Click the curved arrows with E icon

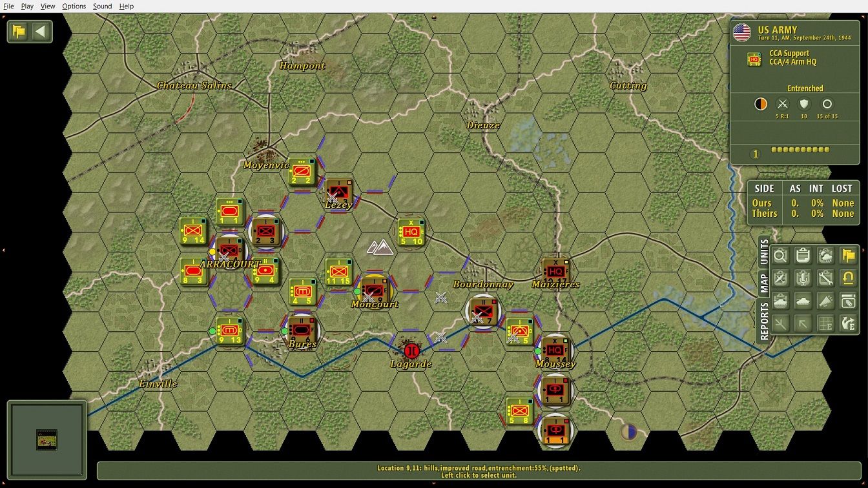coord(848,323)
